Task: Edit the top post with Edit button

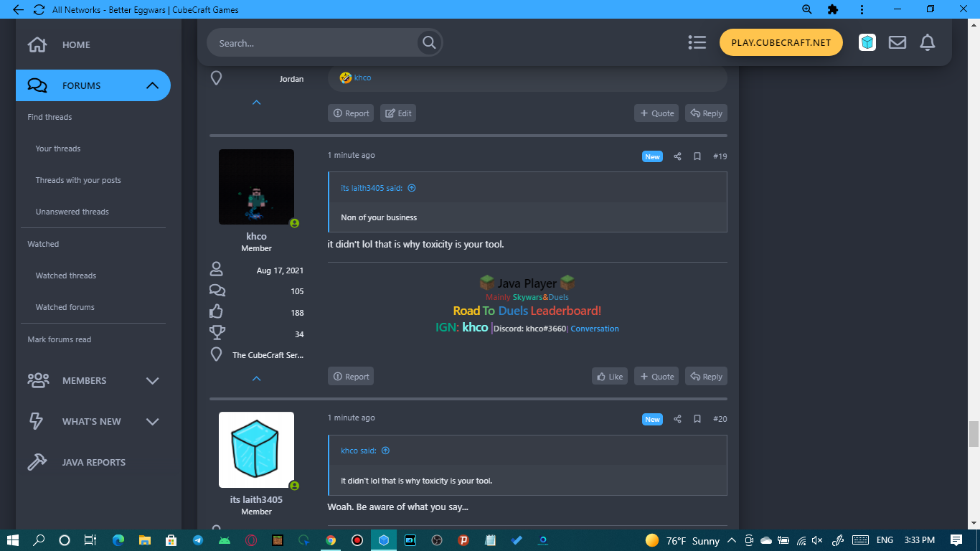Action: [x=398, y=113]
